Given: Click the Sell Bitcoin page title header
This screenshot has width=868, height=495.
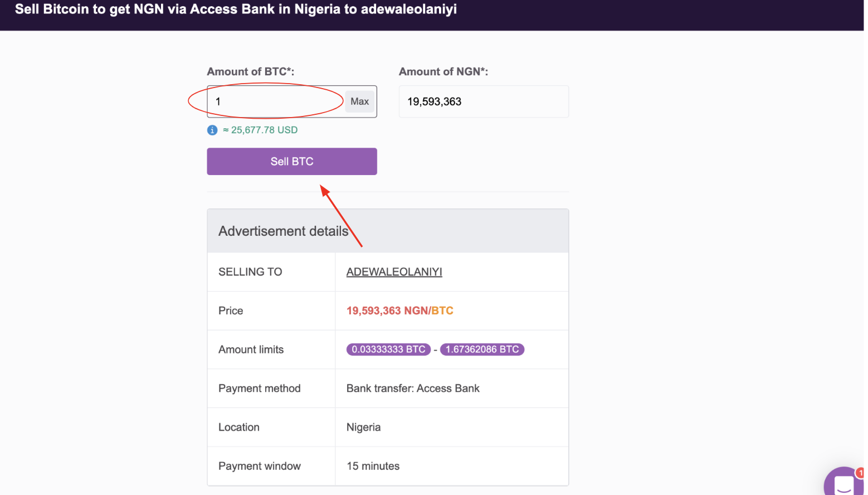Looking at the screenshot, I should click(x=235, y=9).
